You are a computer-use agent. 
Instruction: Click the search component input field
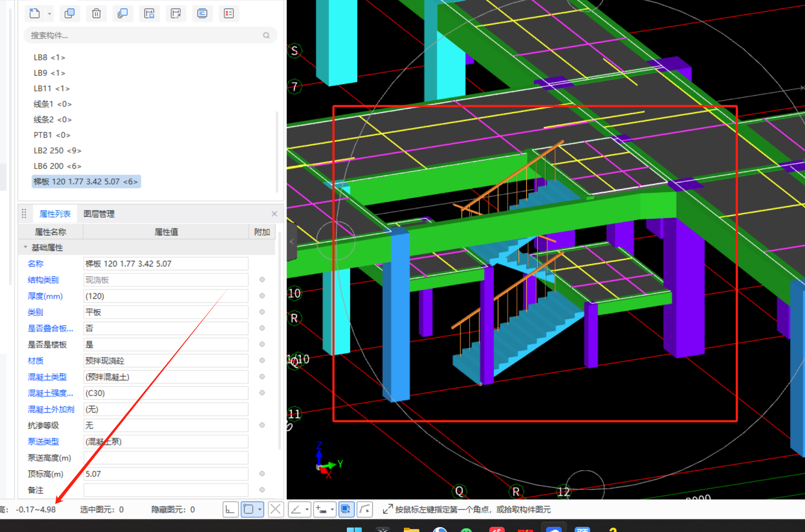(x=150, y=35)
